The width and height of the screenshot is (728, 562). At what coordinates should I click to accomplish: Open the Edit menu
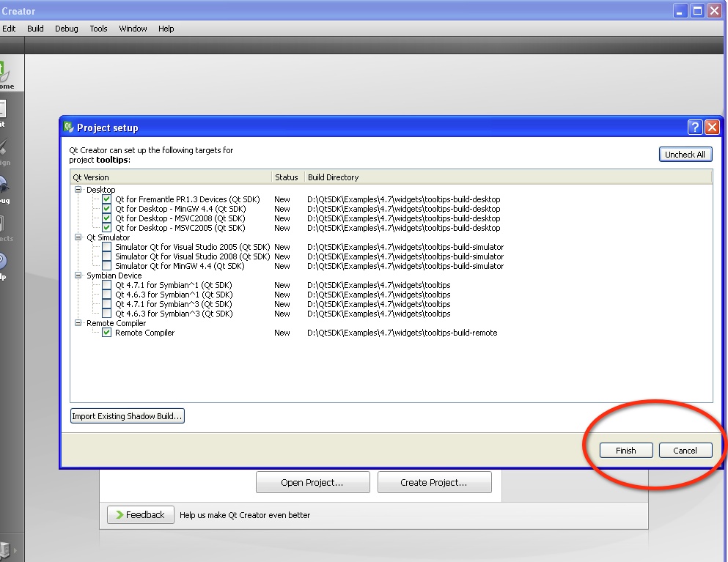pos(9,29)
